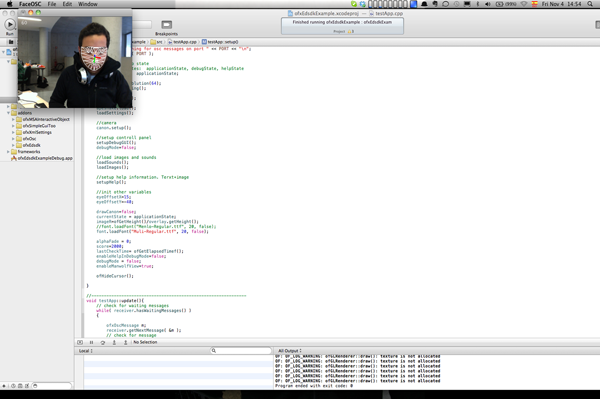Viewport: 600px width, 399px height.
Task: Open the Spanish flag input source menu
Action: pos(535,4)
